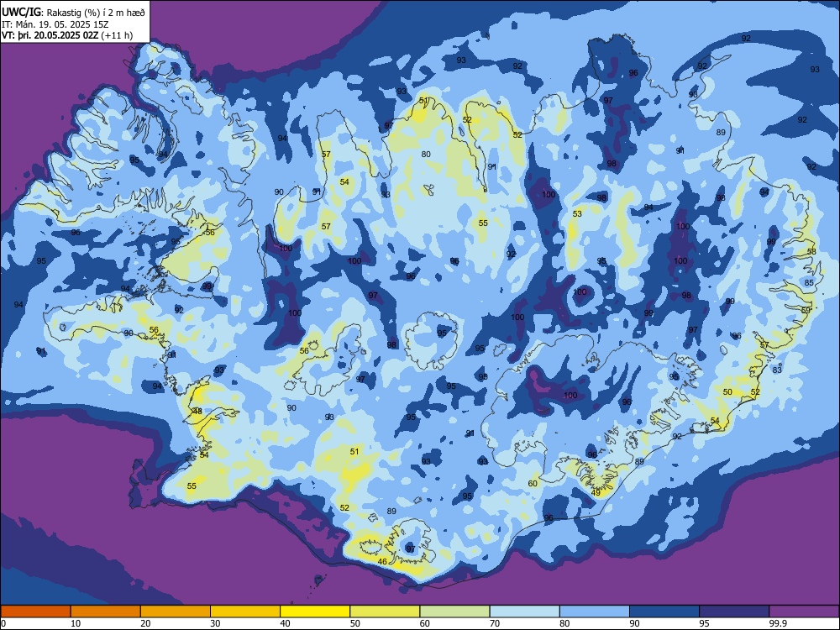The height and width of the screenshot is (630, 840).
Task: Click the "53" humidity value on the map
Action: (577, 213)
